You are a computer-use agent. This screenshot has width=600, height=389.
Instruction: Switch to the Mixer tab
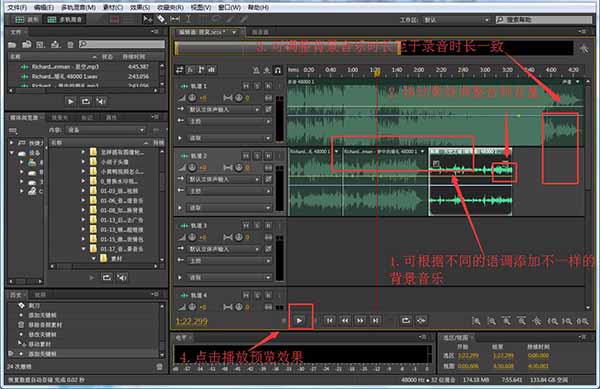pos(260,32)
